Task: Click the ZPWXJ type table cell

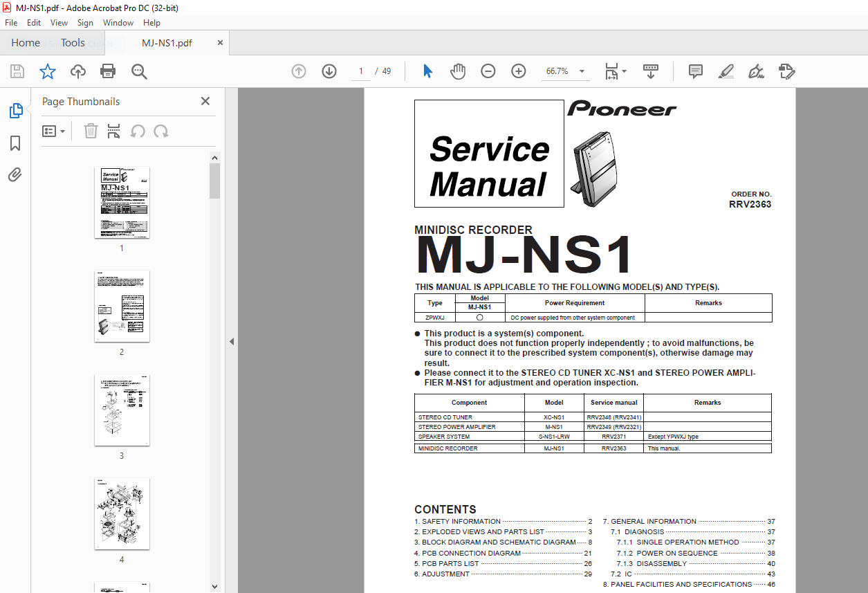Action: click(434, 318)
